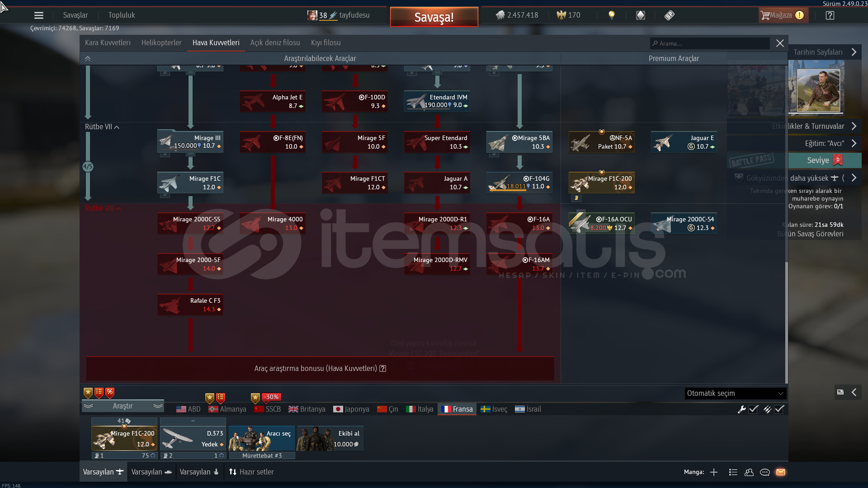Click the lightbulb hint icon in top bar
Screen dimensions: 868x488
pyautogui.click(x=612, y=15)
